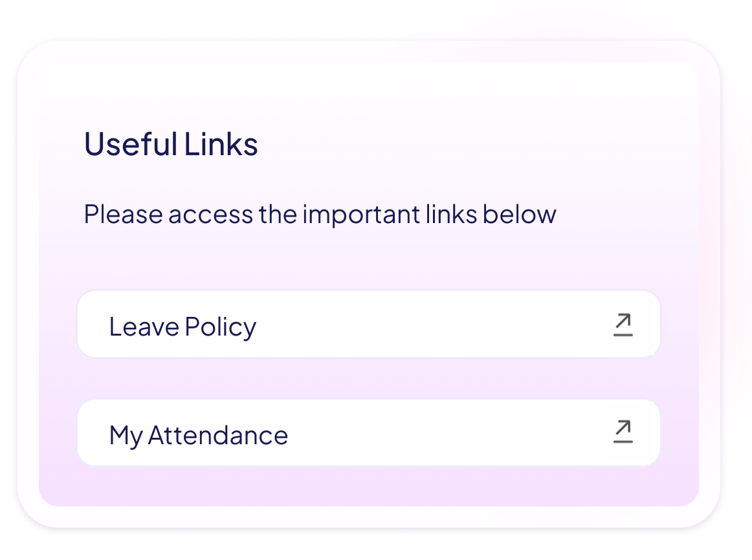This screenshot has height=560, width=752.
Task: Click the word 'Links' in the card title
Action: 221,144
